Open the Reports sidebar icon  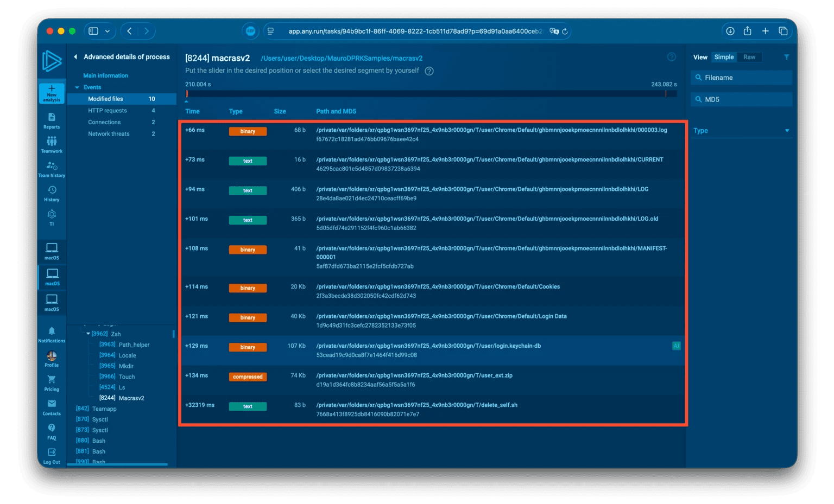(x=52, y=118)
